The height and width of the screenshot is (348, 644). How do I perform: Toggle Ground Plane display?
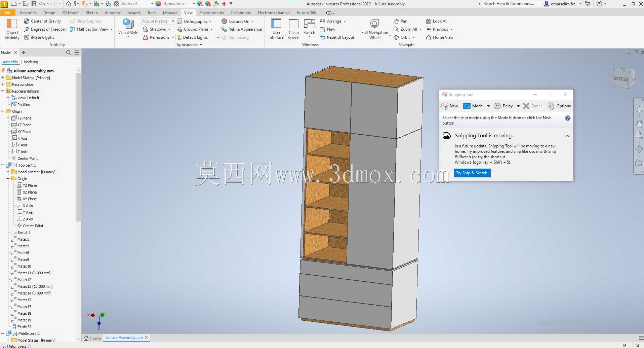coord(195,29)
